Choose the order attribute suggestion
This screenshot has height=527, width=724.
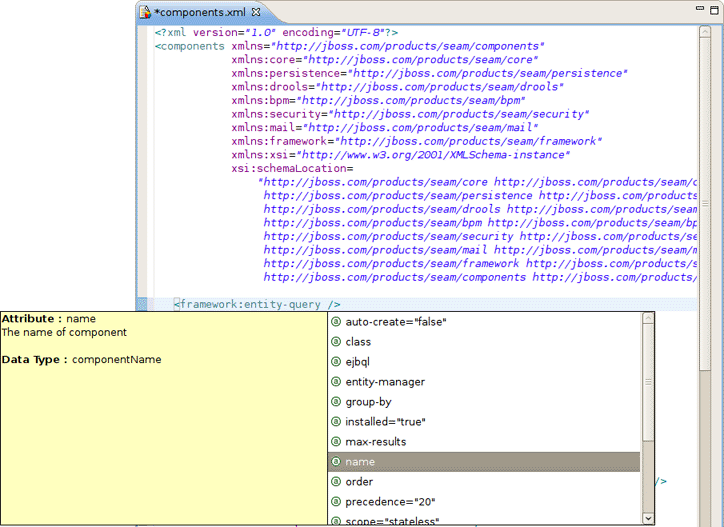(x=484, y=482)
